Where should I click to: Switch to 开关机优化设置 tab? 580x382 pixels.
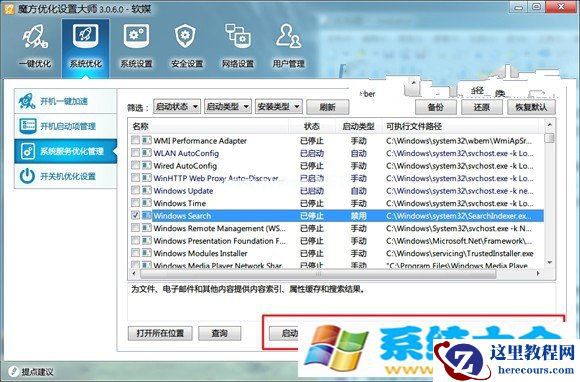[x=65, y=176]
